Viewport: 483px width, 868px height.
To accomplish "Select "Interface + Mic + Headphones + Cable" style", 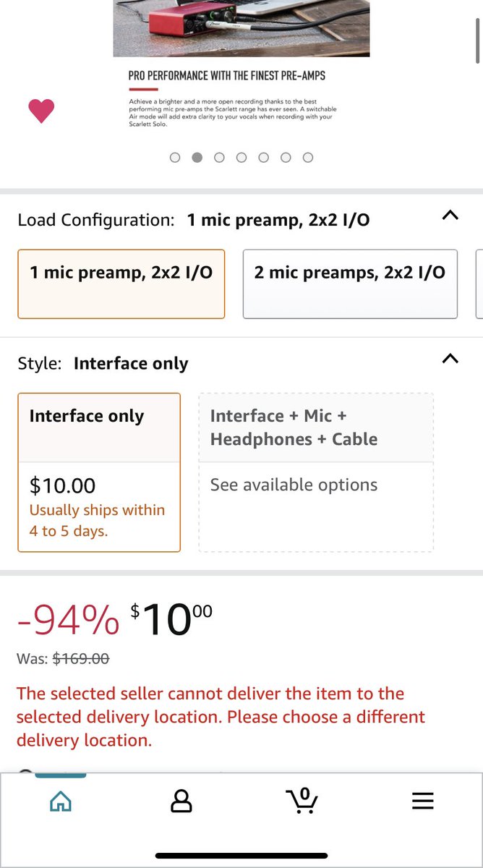I will pos(316,427).
